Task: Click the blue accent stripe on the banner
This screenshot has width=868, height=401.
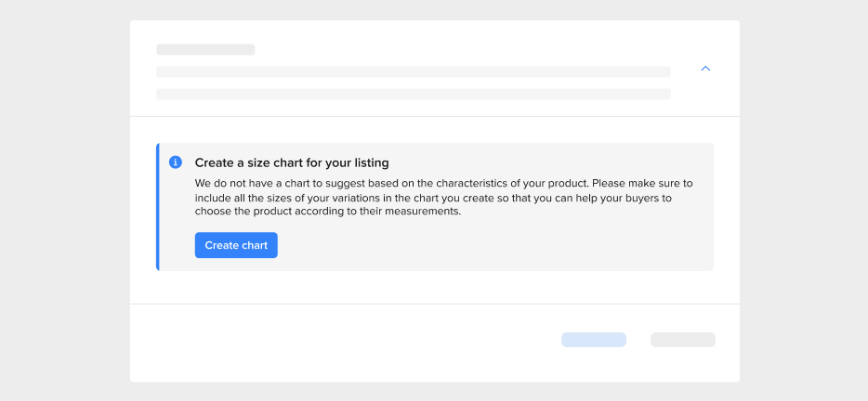Action: tap(158, 207)
